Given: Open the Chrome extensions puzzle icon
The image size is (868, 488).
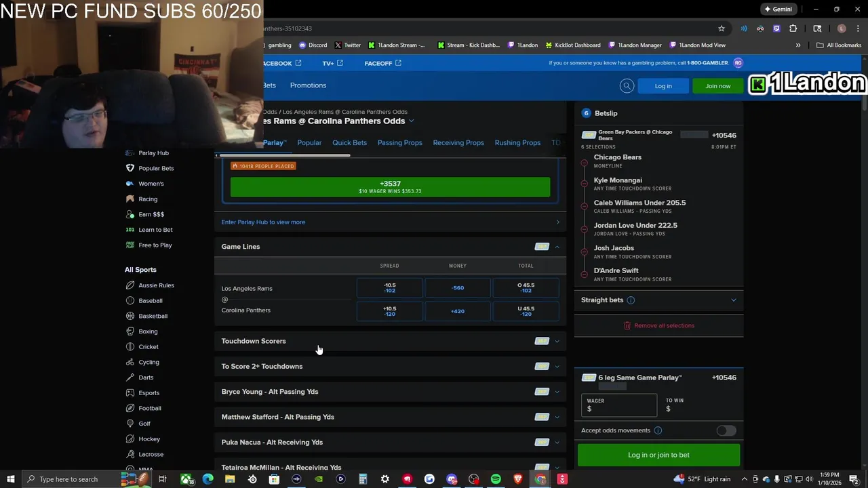Looking at the screenshot, I should click(x=793, y=28).
